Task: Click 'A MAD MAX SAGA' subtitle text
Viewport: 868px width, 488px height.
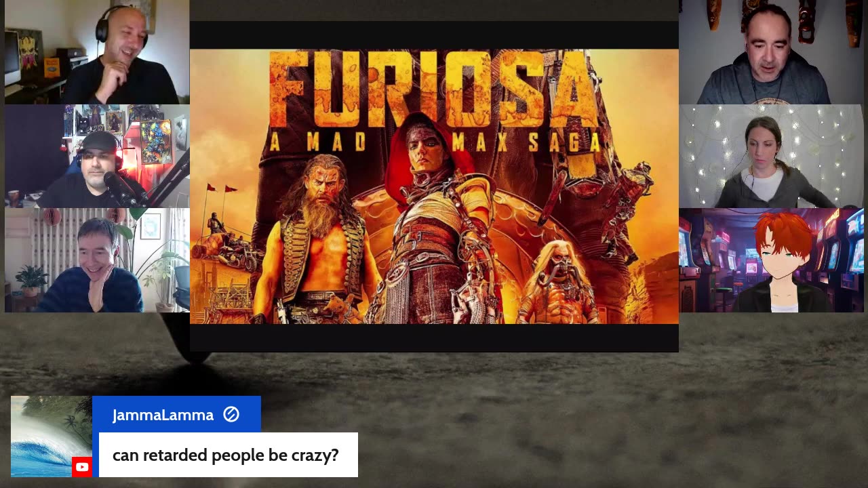Action: click(435, 142)
